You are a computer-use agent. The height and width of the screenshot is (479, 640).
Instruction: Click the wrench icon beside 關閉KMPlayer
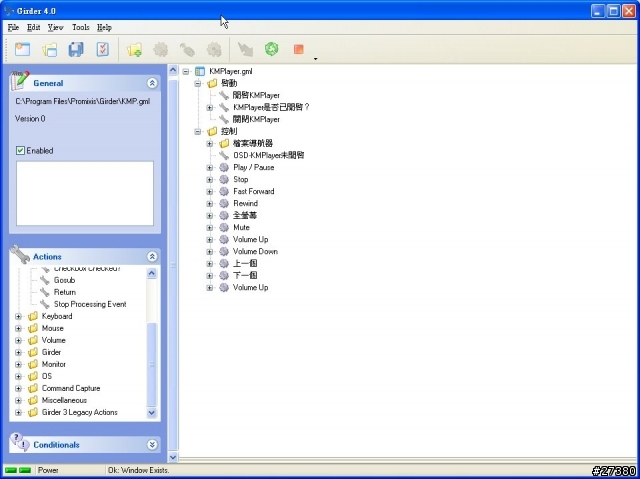tap(224, 119)
